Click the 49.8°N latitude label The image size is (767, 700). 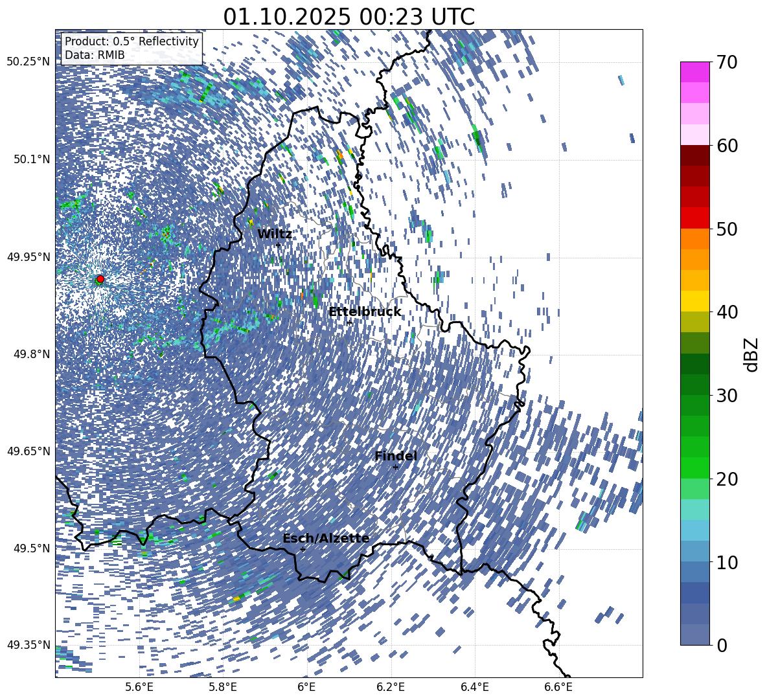pyautogui.click(x=32, y=354)
